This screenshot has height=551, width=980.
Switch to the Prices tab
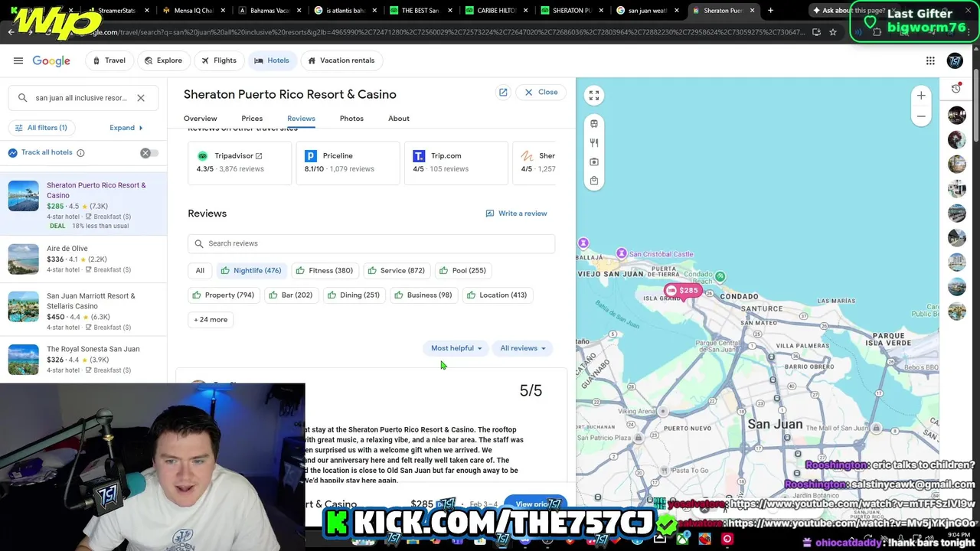click(252, 119)
